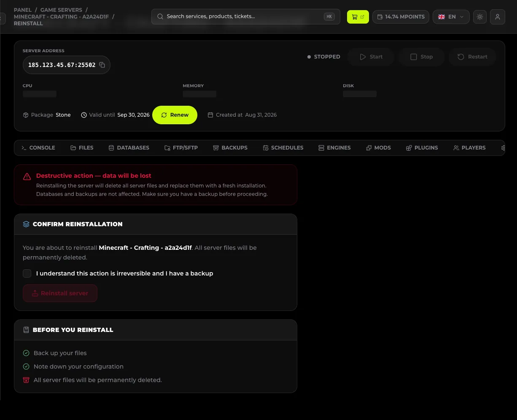Click the Aug 31, 2026 creation date
517x420 pixels.
tap(261, 115)
